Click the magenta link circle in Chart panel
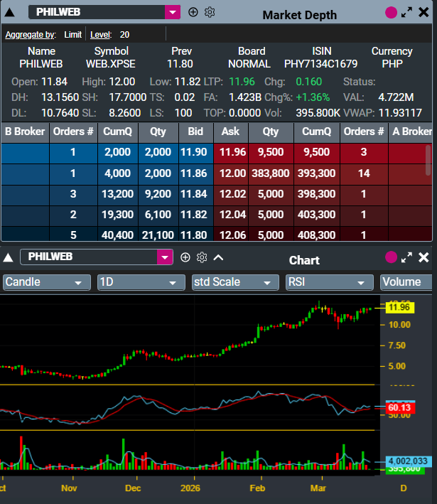437x504 pixels. coord(391,257)
